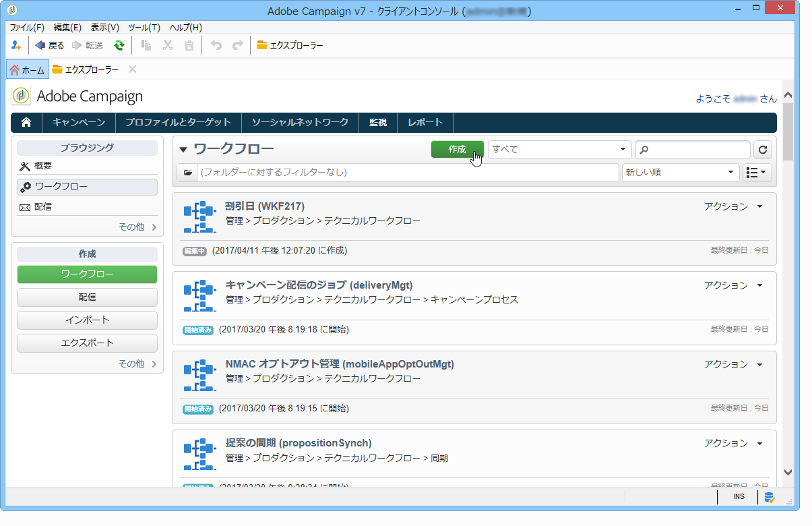The width and height of the screenshot is (812, 526).
Task: Click the 転送 forward button
Action: coord(88,45)
